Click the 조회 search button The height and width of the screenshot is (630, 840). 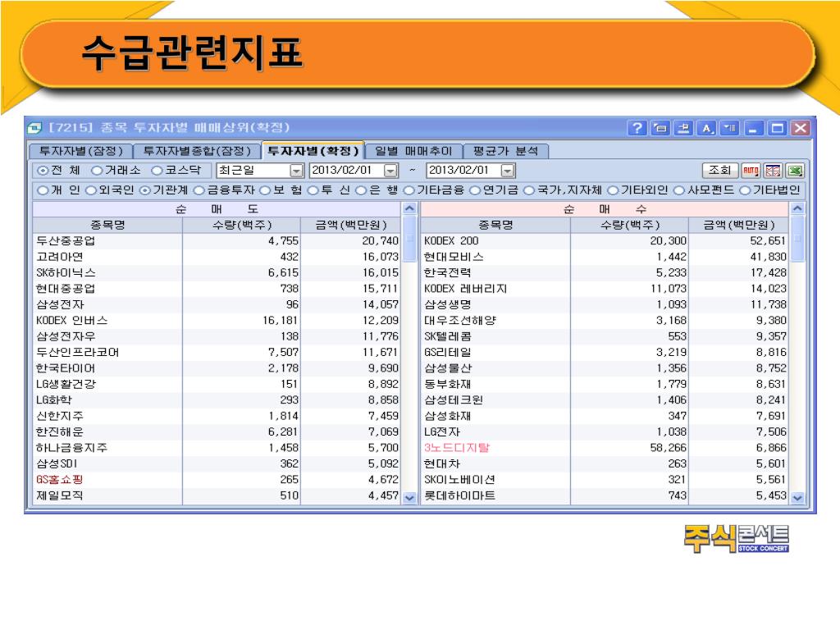(x=719, y=171)
